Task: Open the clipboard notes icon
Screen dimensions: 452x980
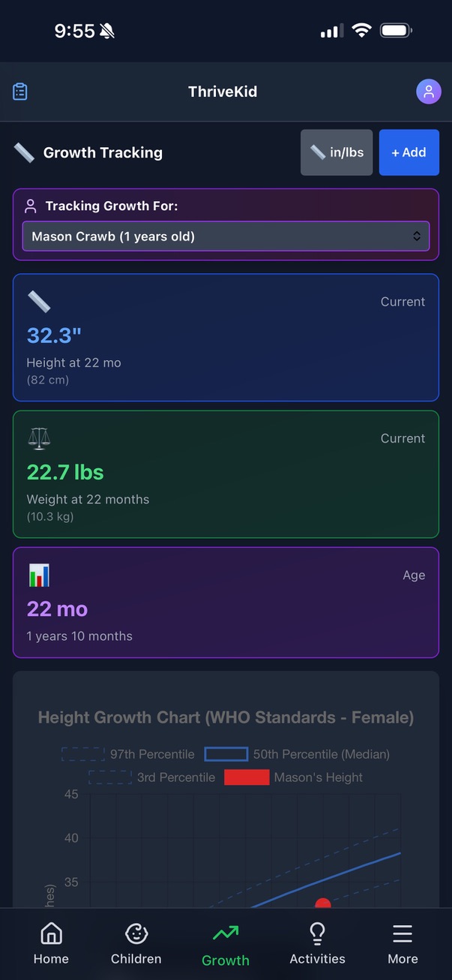Action: 19,91
